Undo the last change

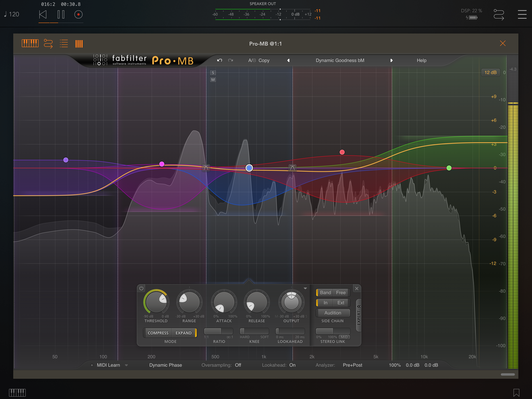(220, 60)
